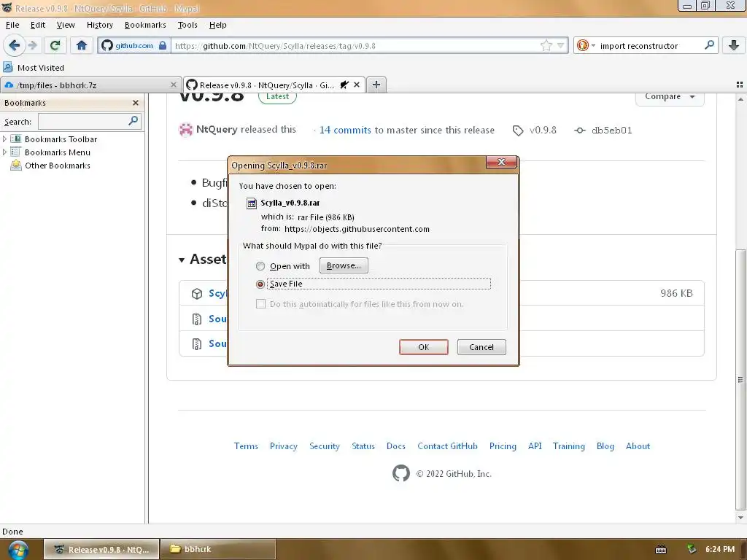The width and height of the screenshot is (747, 560).
Task: Open the Most Visited bookmarks folder
Action: [34, 68]
